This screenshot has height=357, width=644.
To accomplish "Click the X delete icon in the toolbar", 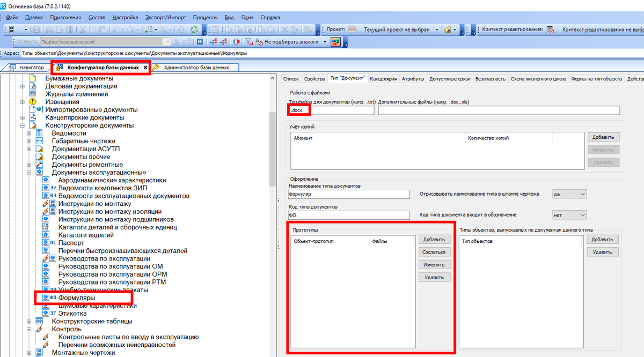I will coord(285,29).
